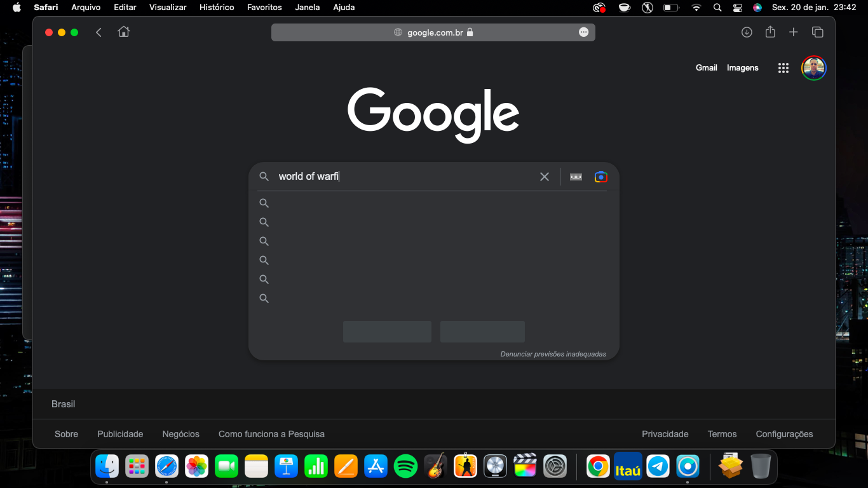Open the Arquivo menu
868x488 pixels.
coord(86,8)
